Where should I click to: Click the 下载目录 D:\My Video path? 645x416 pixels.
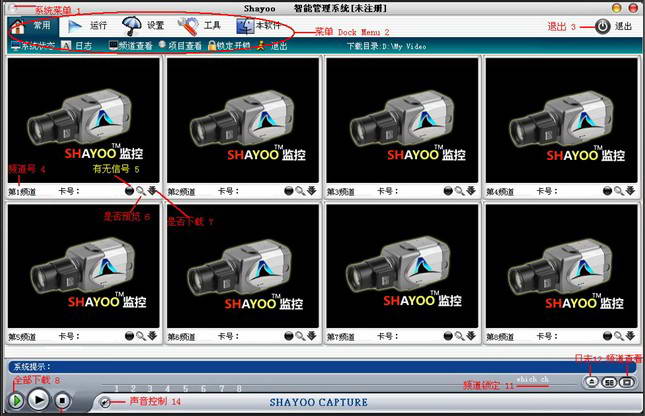pyautogui.click(x=387, y=46)
